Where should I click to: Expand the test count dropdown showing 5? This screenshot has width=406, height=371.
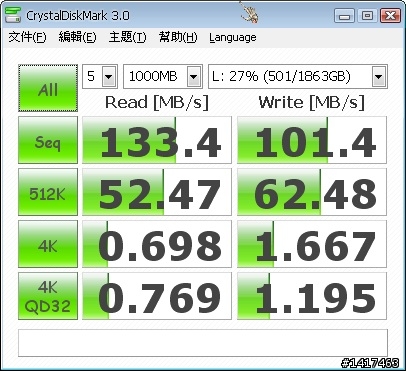click(109, 77)
